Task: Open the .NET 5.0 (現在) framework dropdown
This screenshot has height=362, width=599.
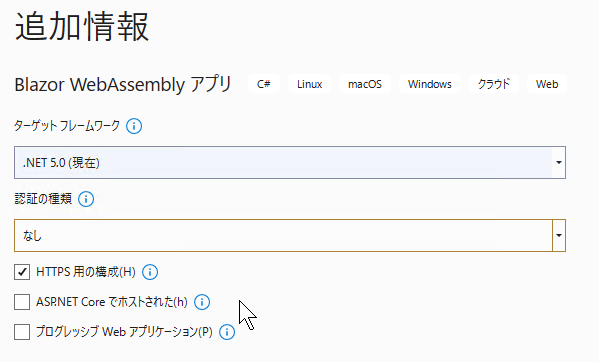Action: tap(290, 162)
